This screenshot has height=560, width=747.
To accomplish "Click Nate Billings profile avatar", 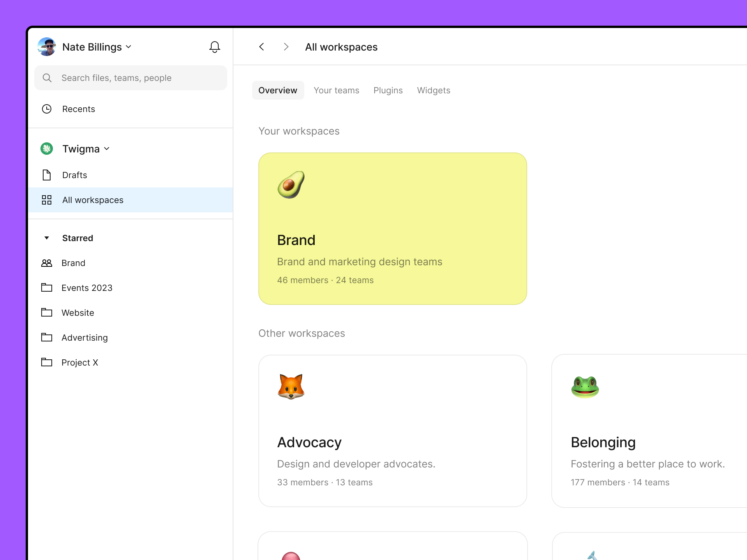I will pos(47,47).
